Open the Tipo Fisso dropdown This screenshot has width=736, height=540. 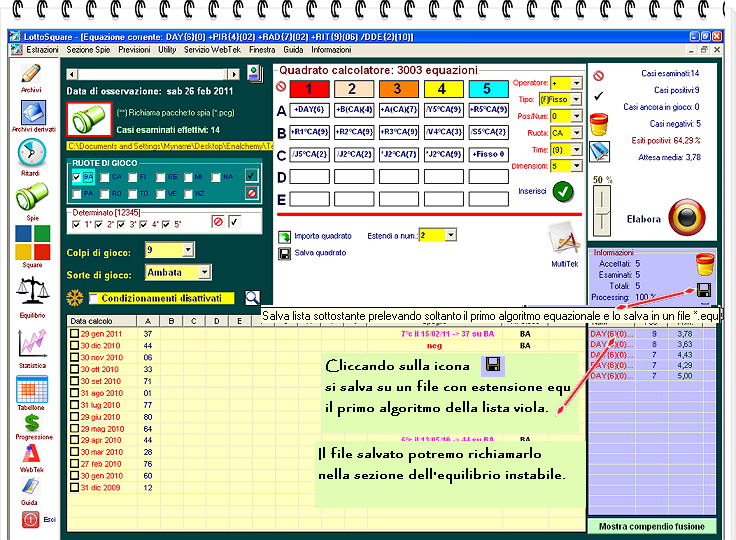(576, 100)
